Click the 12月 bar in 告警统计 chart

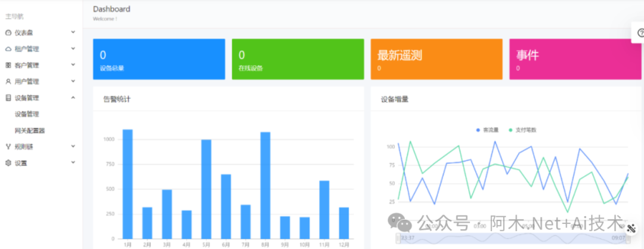click(344, 223)
